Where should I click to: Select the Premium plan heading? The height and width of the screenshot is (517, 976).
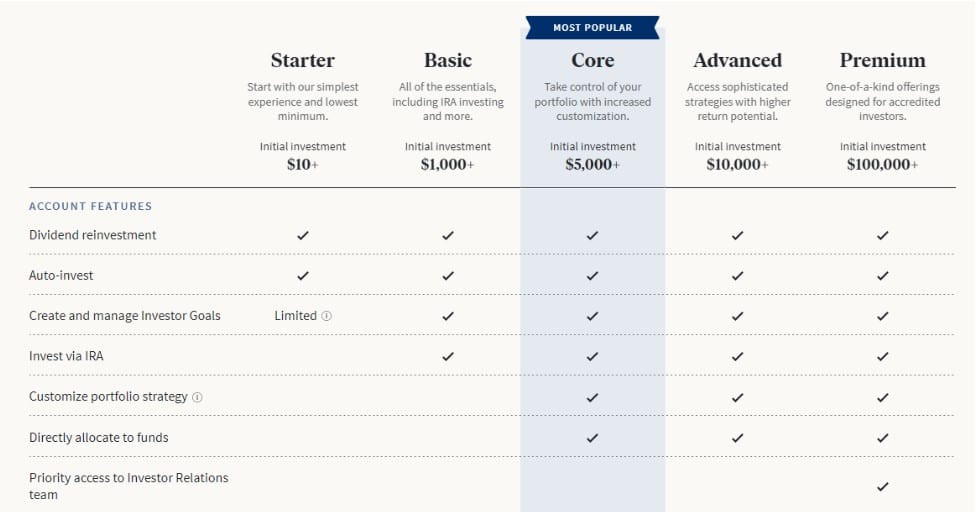883,60
